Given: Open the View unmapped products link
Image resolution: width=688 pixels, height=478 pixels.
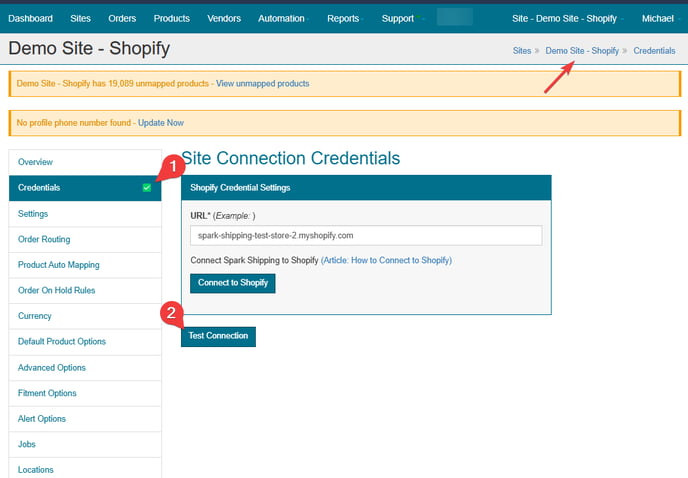Looking at the screenshot, I should pos(262,83).
